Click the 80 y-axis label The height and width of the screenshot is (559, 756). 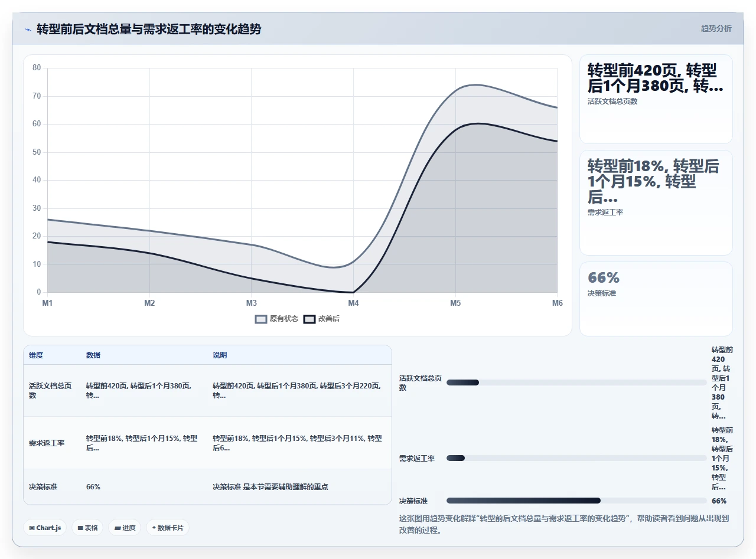(x=37, y=68)
